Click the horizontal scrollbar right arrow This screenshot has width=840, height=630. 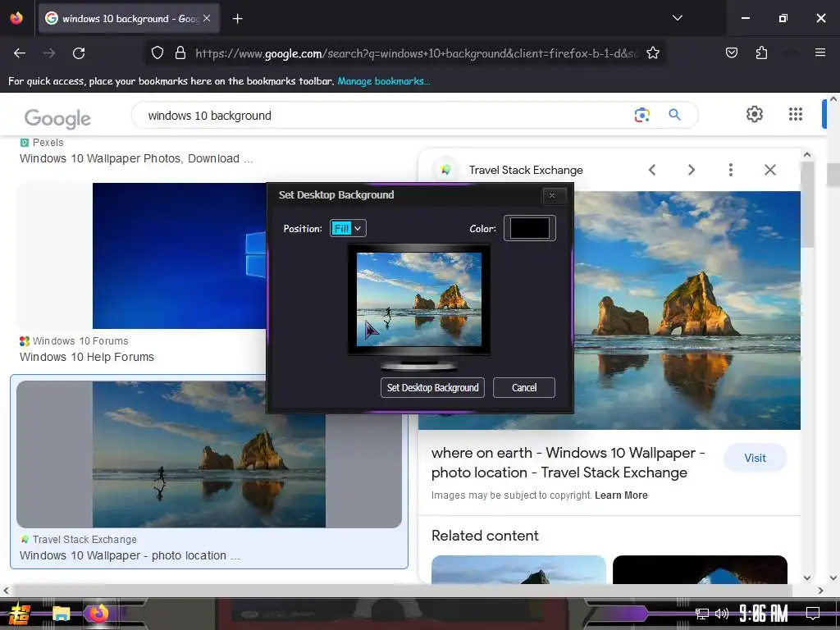[820, 591]
